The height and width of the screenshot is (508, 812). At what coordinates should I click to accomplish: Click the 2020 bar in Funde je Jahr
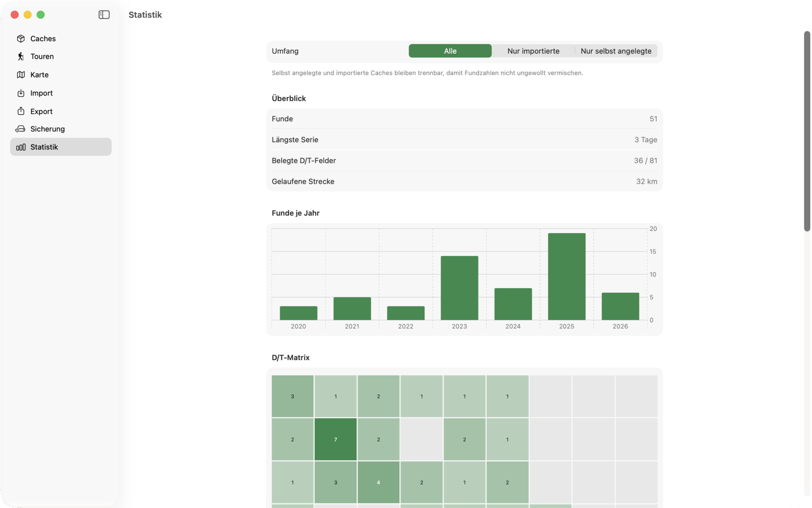pyautogui.click(x=298, y=313)
